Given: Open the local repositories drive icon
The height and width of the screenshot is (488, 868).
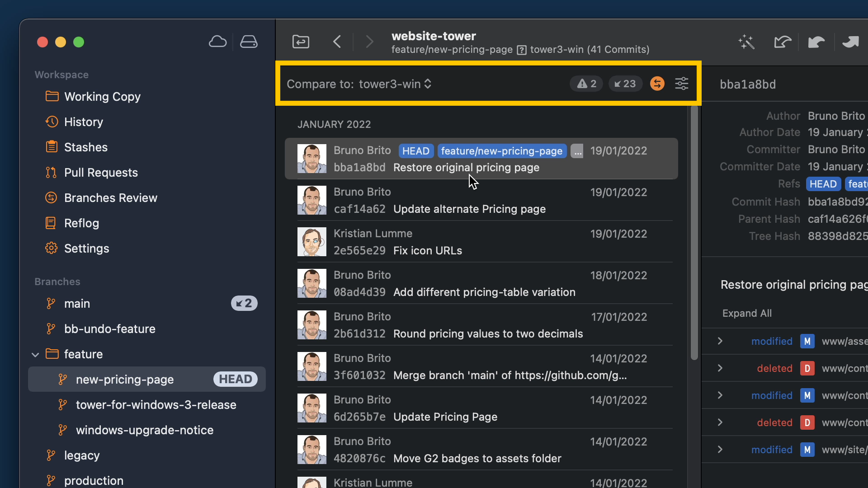Looking at the screenshot, I should pos(249,42).
